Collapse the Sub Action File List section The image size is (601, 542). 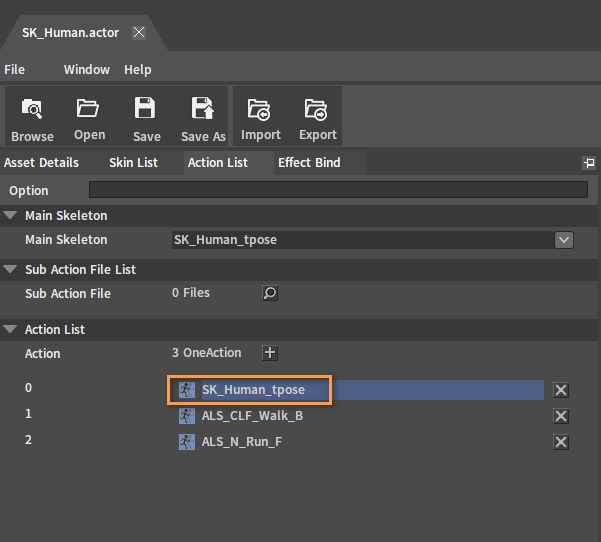tap(10, 269)
